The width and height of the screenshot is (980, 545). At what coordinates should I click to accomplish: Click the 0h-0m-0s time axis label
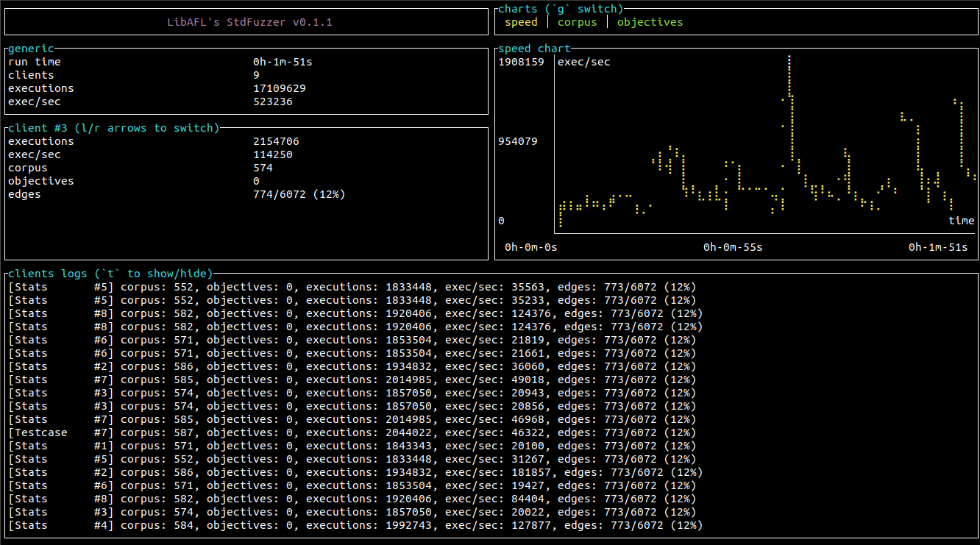point(531,247)
